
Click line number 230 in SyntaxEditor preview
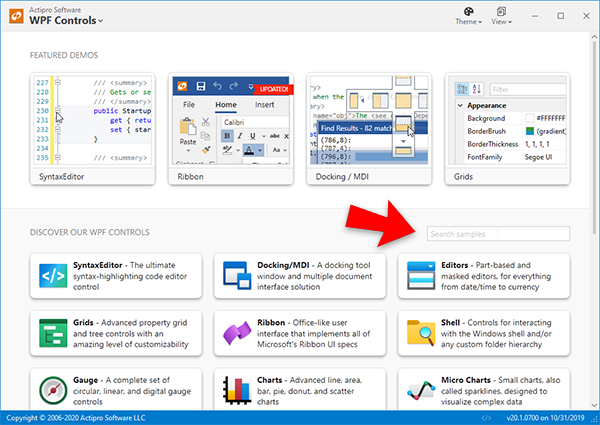(x=42, y=111)
